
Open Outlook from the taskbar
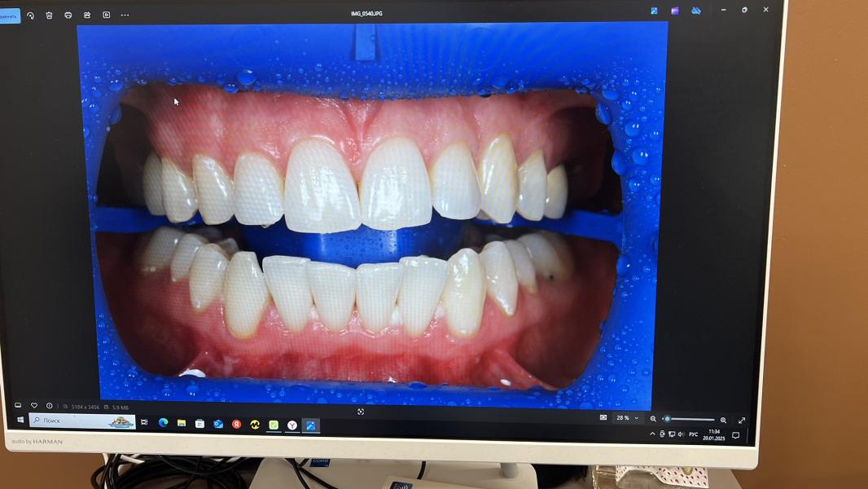tap(218, 424)
